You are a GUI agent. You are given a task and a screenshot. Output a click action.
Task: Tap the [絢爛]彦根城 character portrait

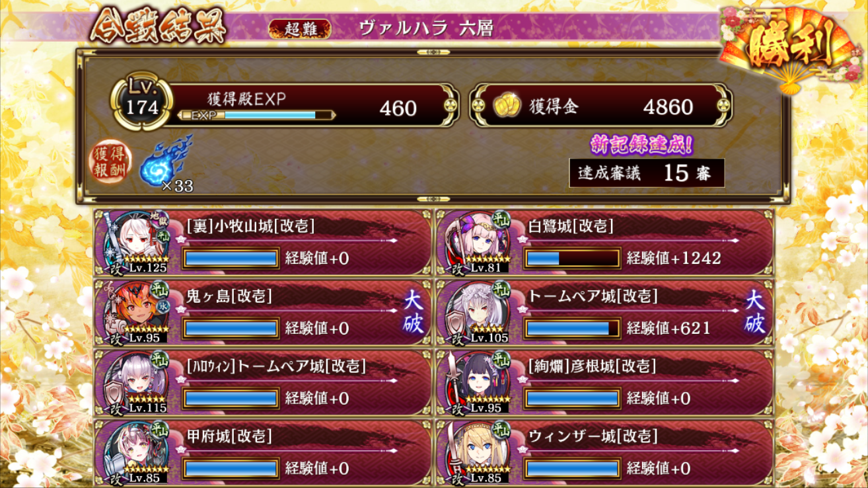[x=480, y=382]
